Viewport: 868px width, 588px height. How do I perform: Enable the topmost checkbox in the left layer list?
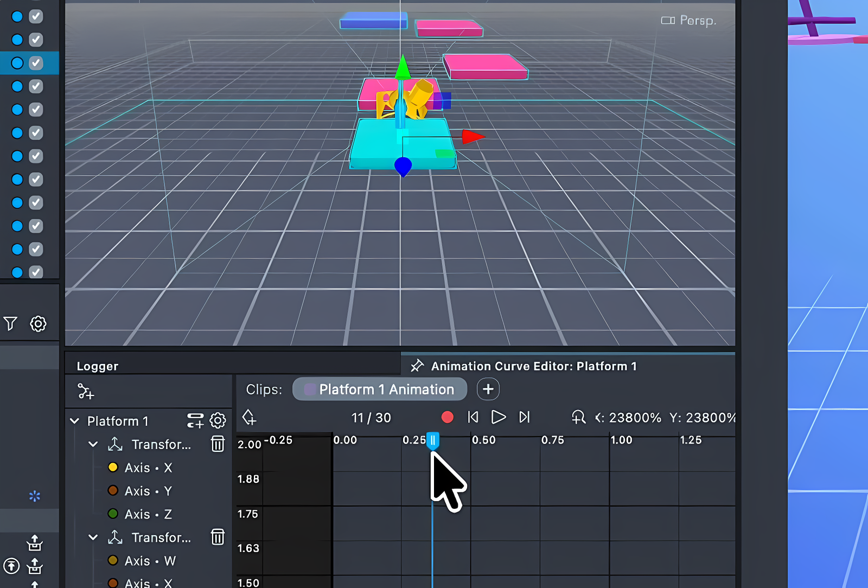[36, 16]
